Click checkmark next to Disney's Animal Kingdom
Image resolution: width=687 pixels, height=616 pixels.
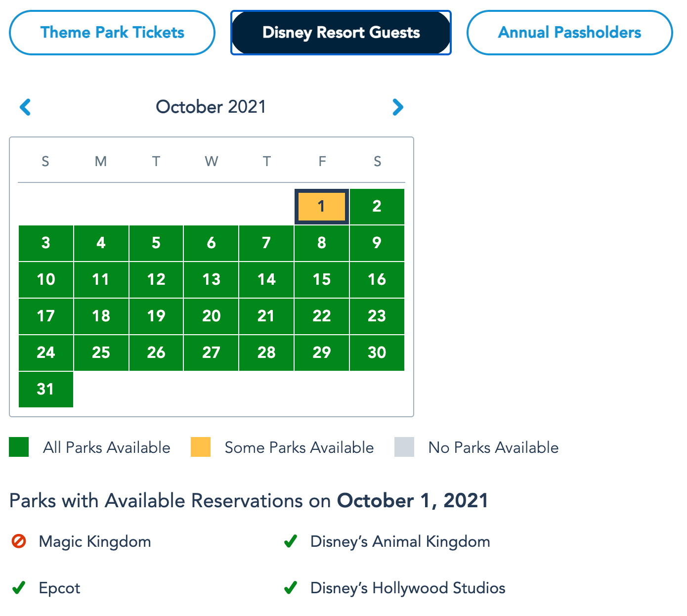(x=291, y=541)
